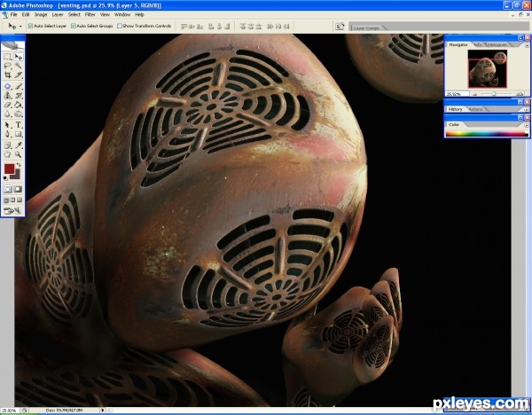
Task: Select the Type tool
Action: [x=19, y=125]
